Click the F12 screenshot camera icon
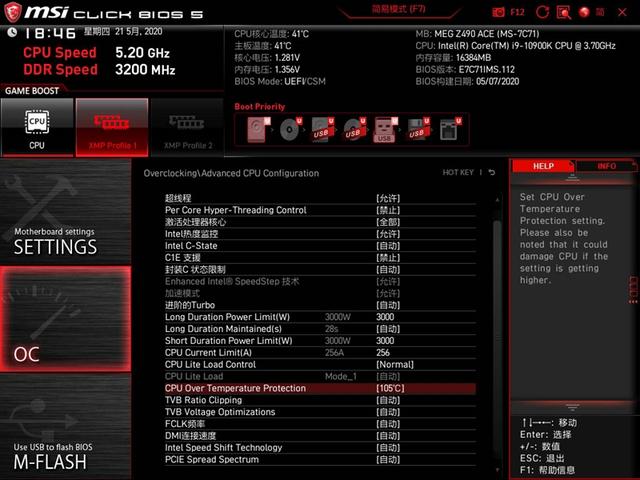The width and height of the screenshot is (640, 480). pos(498,12)
